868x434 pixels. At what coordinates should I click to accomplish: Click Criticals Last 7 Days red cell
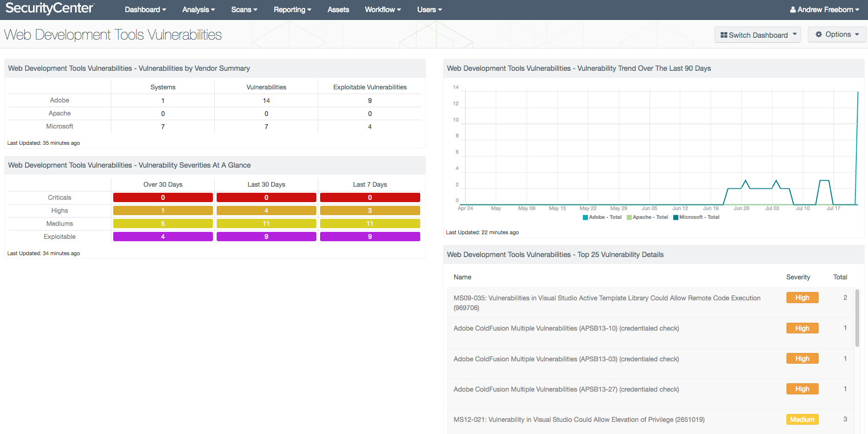click(370, 197)
